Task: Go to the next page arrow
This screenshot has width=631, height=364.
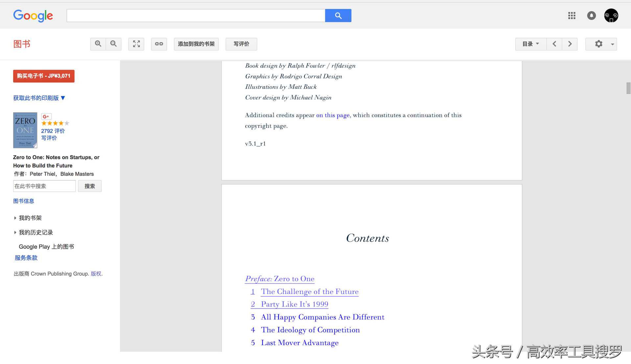Action: (570, 44)
